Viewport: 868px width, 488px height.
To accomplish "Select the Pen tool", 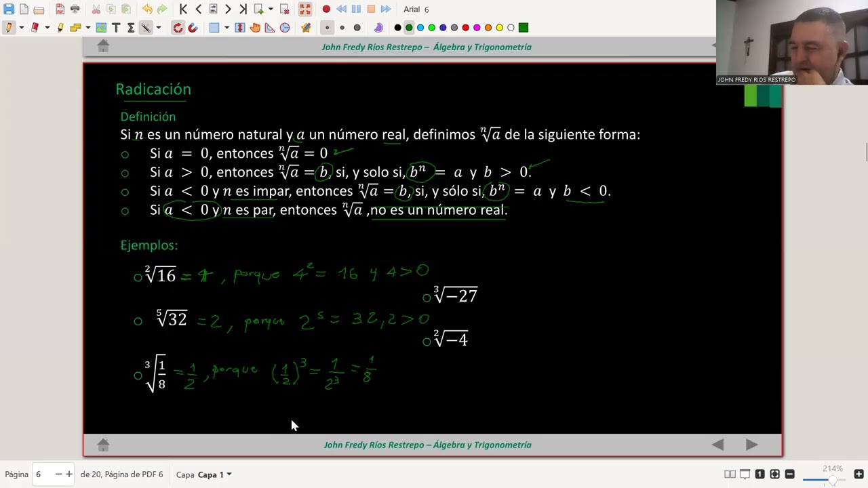I will pos(9,28).
